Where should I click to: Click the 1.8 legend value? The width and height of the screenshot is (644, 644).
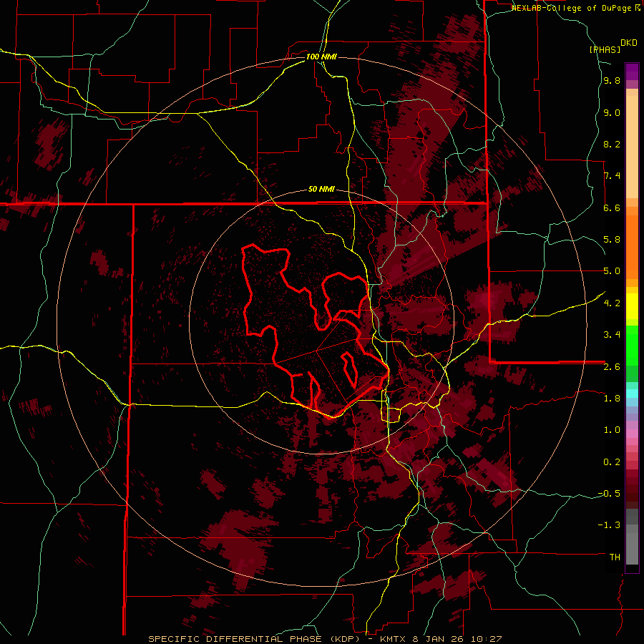(x=612, y=399)
